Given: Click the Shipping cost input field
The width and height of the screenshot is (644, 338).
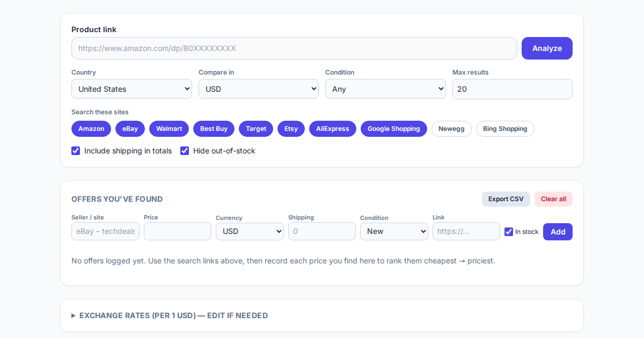Looking at the screenshot, I should 322,231.
